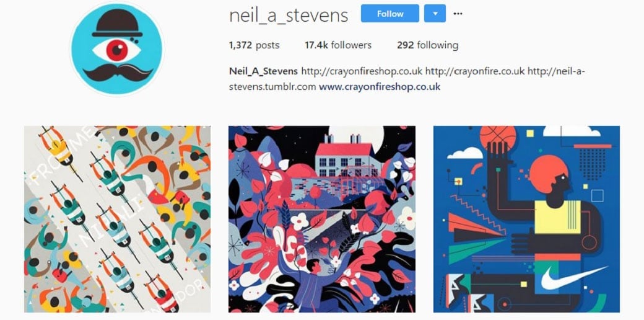View the 292 following list
The image size is (644, 320).
pos(427,45)
